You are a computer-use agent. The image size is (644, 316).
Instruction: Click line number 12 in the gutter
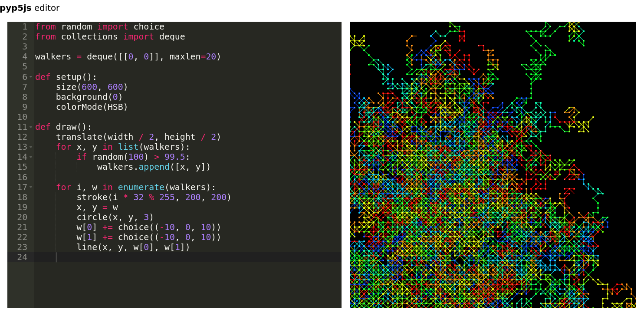tap(22, 137)
